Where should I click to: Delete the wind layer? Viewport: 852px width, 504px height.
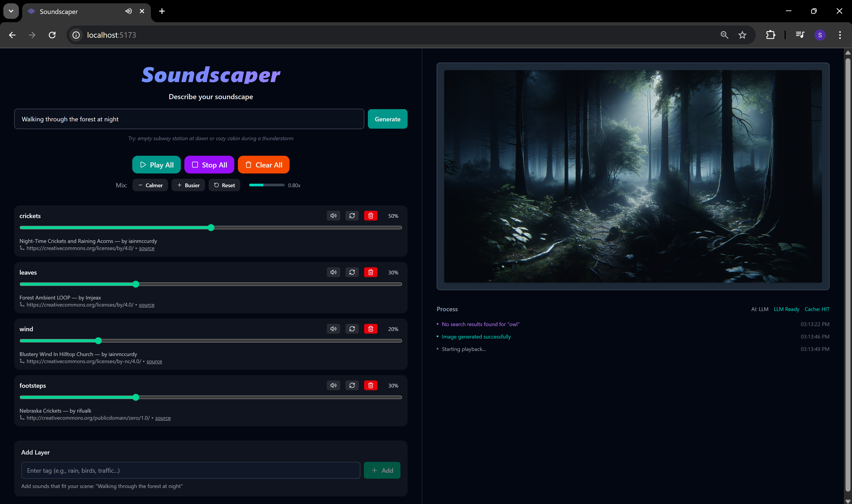(x=371, y=329)
